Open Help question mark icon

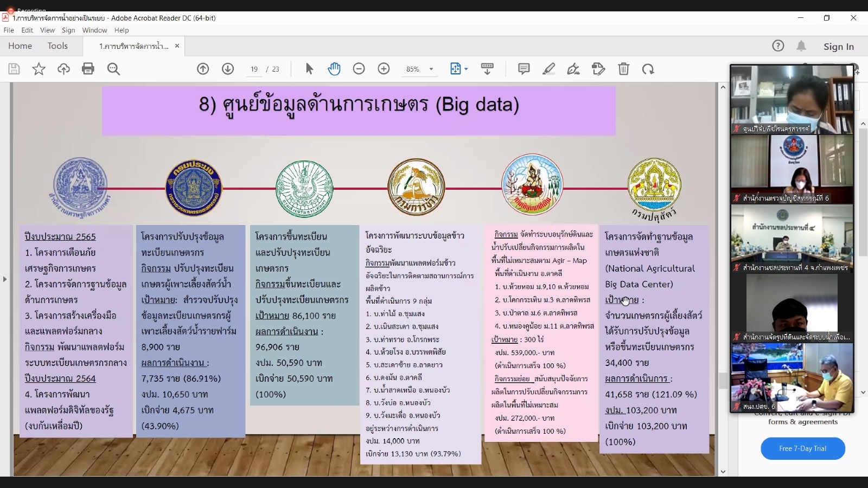(x=778, y=46)
